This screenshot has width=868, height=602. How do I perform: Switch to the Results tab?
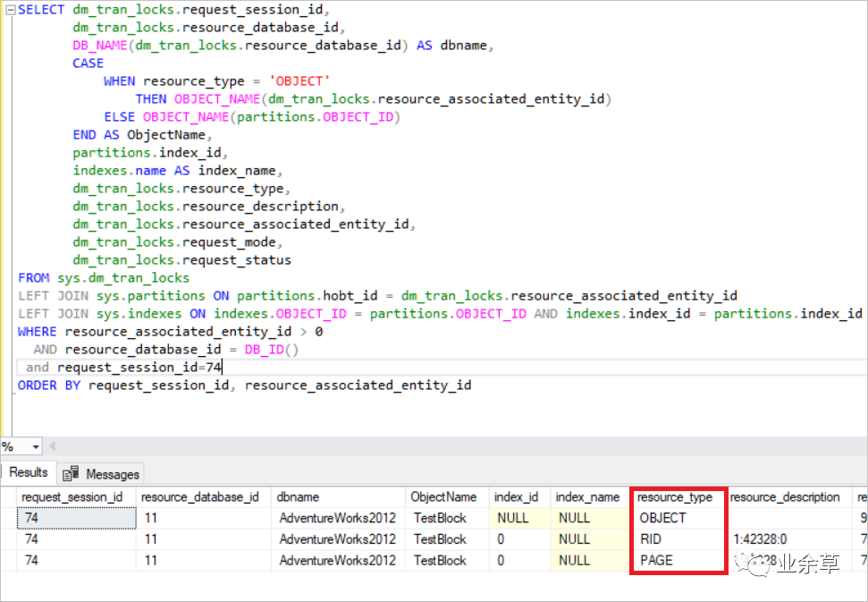29,472
